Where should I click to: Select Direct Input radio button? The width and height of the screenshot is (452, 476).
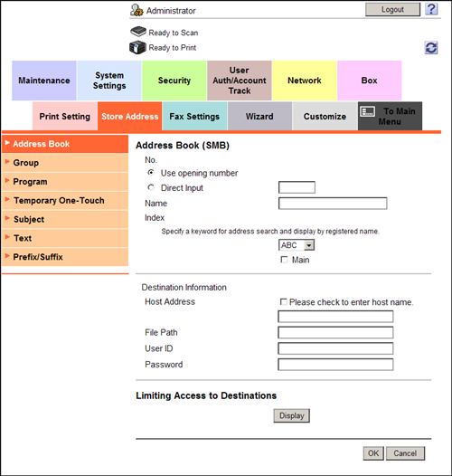click(151, 187)
